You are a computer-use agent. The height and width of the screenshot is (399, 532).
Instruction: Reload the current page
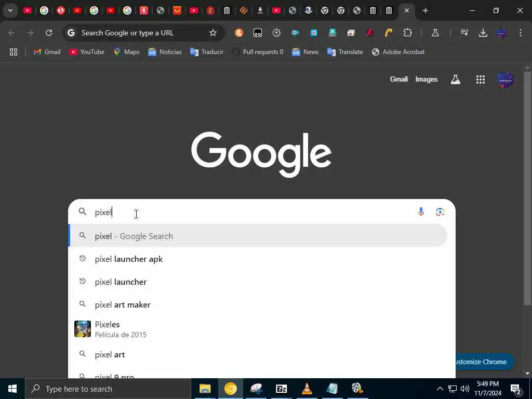pyautogui.click(x=49, y=33)
